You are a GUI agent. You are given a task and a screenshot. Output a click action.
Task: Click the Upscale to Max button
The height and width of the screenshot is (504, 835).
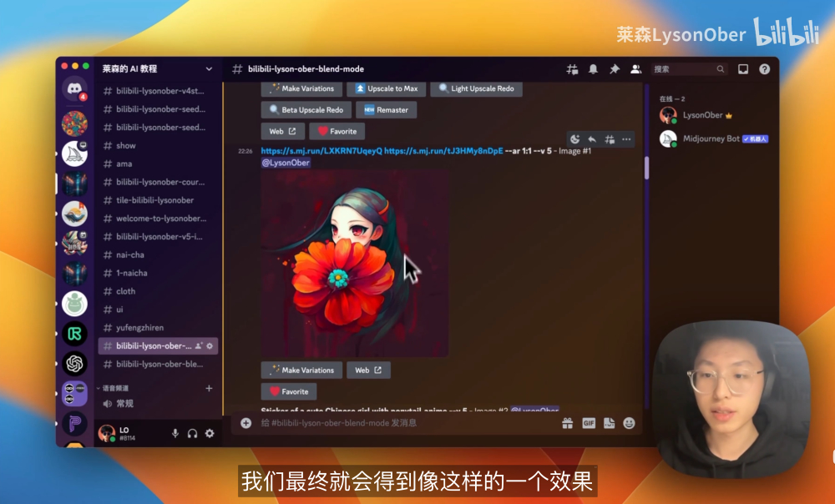[386, 88]
